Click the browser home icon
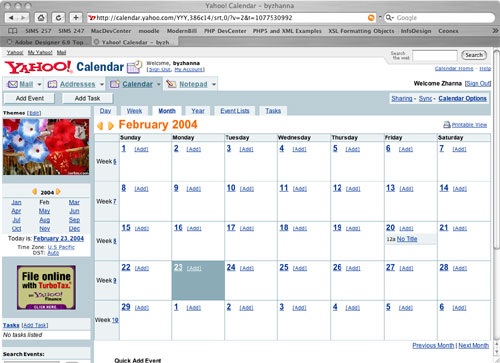The width and height of the screenshot is (500, 363). click(41, 18)
